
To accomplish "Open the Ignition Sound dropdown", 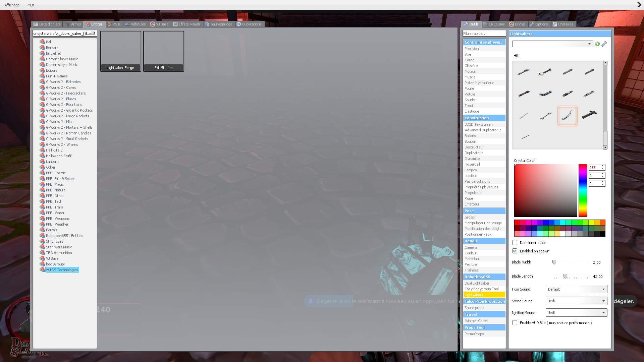I will pyautogui.click(x=576, y=313).
